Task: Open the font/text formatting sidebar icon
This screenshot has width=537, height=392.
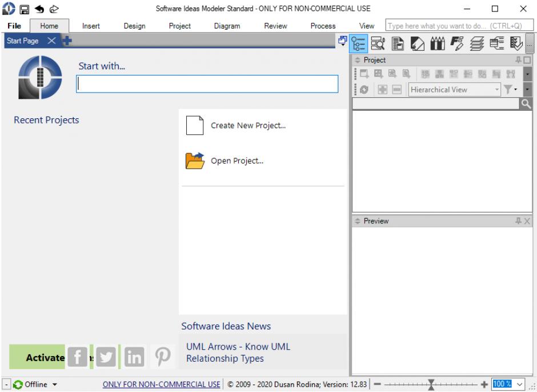Action: pos(457,43)
